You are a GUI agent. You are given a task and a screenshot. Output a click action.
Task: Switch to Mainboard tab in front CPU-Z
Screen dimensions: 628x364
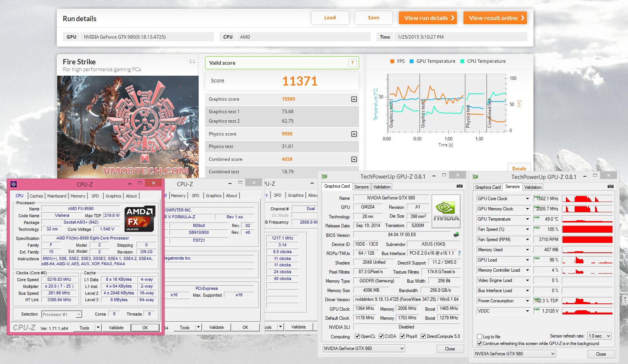[x=57, y=196]
